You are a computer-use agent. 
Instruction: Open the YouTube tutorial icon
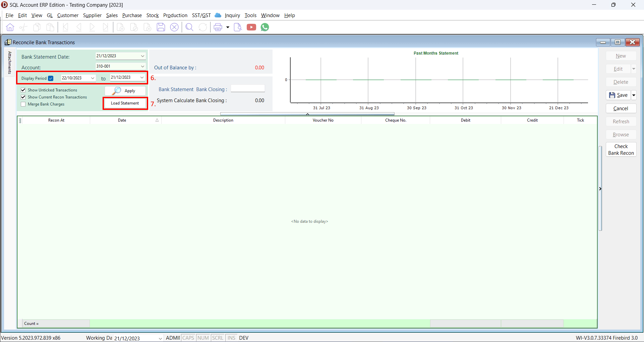coord(251,27)
